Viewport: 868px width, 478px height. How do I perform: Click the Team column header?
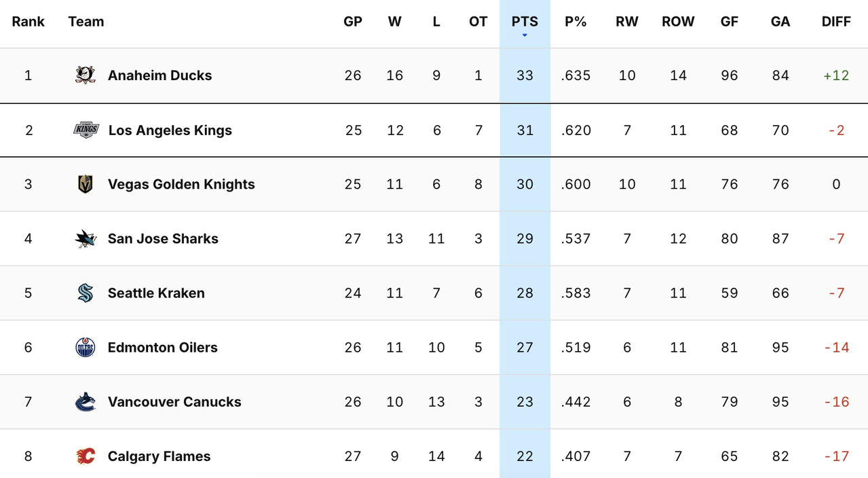[86, 22]
